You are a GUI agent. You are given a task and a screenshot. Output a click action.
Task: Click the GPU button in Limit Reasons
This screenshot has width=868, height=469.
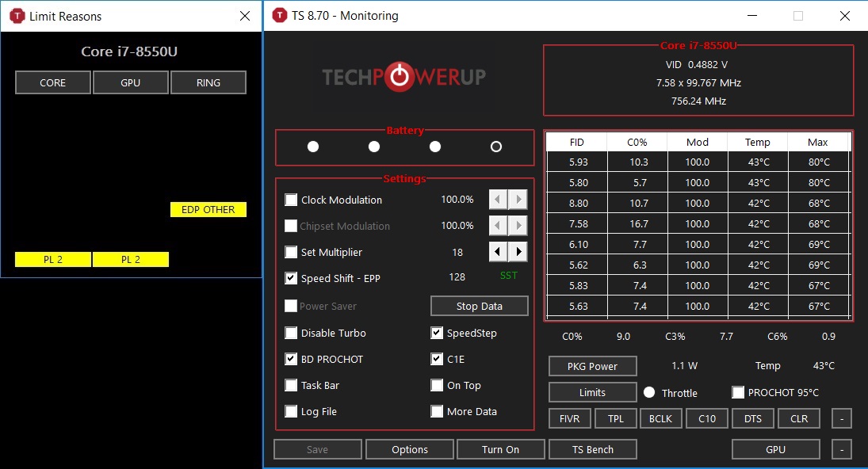131,82
